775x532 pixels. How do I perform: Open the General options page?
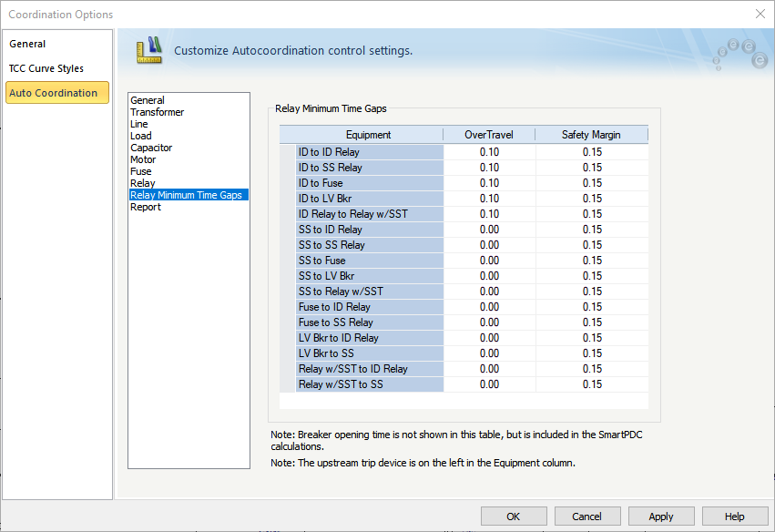[27, 44]
